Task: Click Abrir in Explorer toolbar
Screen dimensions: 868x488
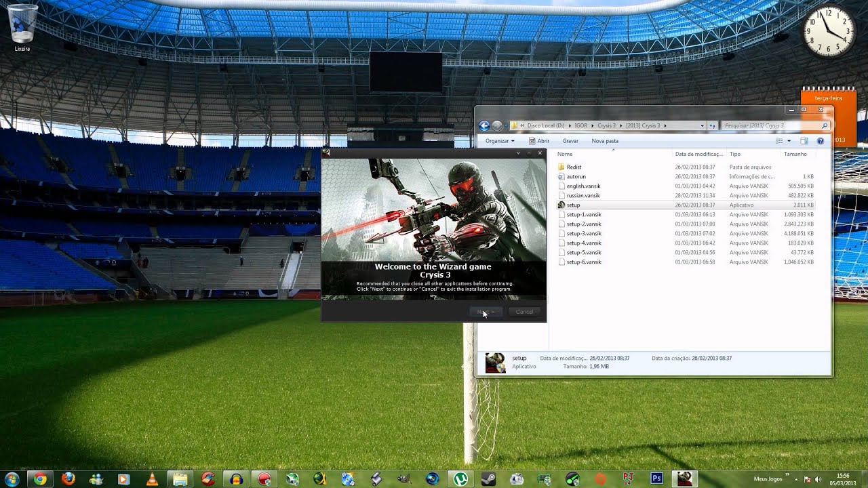Action: coord(538,141)
